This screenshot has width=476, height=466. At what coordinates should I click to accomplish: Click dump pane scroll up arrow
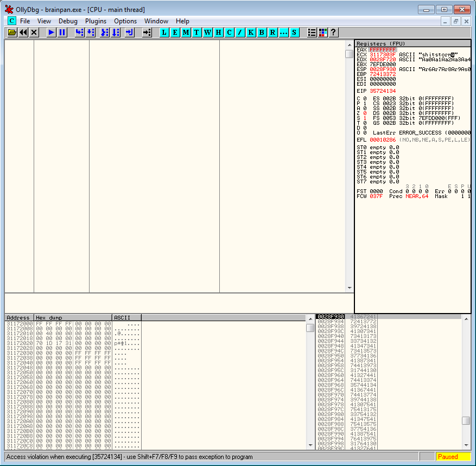point(310,319)
